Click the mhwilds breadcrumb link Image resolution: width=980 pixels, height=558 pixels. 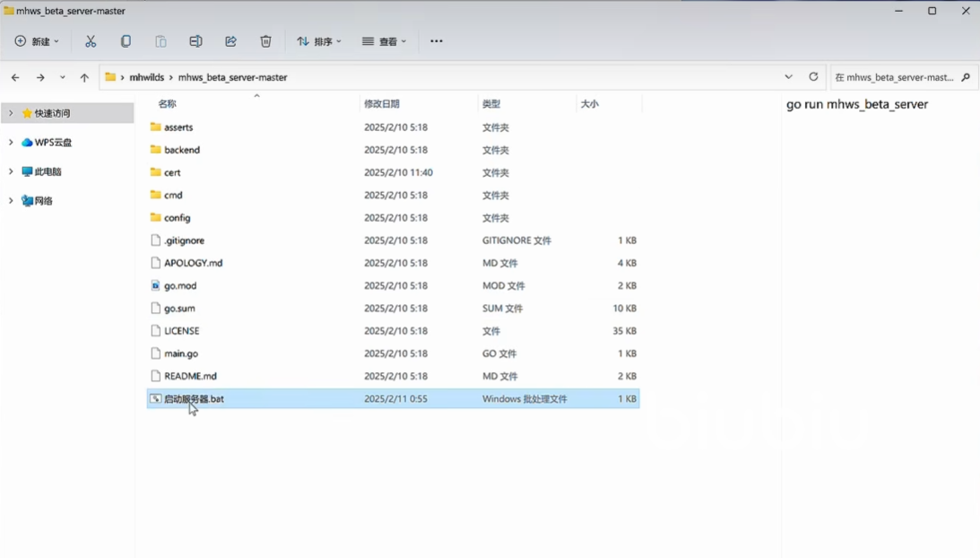coord(146,78)
